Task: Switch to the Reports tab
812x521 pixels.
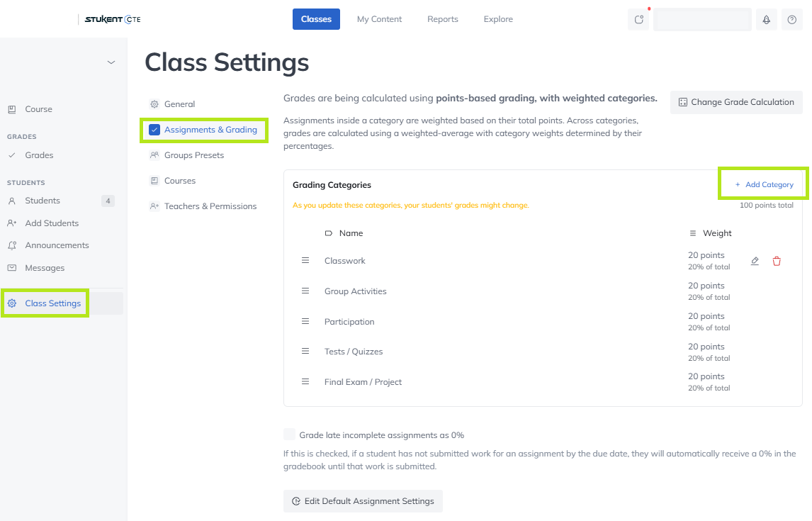Action: pos(442,19)
